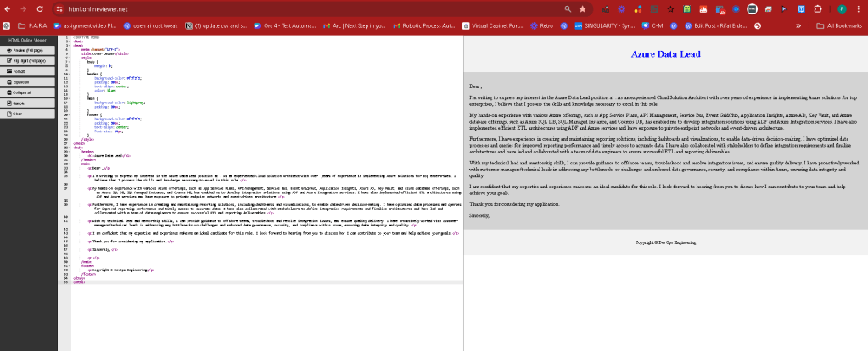
Task: Clear the editor contents
Action: pos(28,114)
